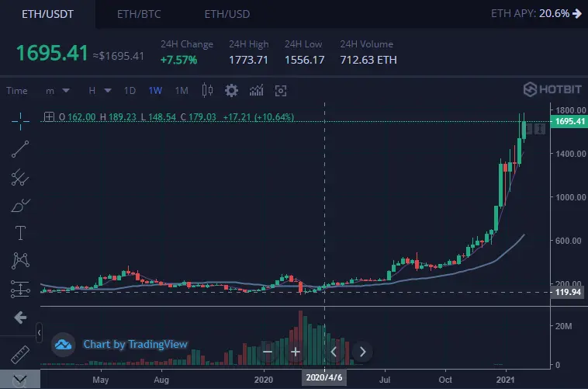Click the large 1695.41 price headline
The width and height of the screenshot is (588, 389).
[x=52, y=53]
